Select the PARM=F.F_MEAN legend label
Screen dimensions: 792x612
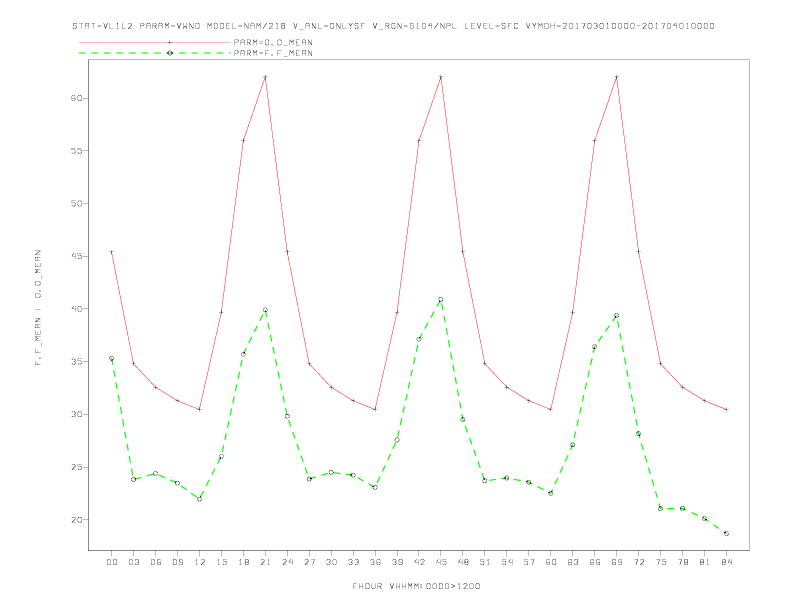coord(273,53)
